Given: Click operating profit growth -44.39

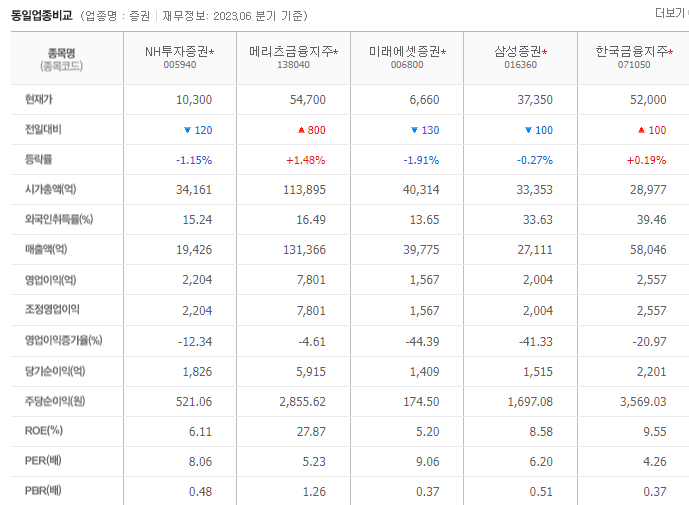Looking at the screenshot, I should point(422,342).
